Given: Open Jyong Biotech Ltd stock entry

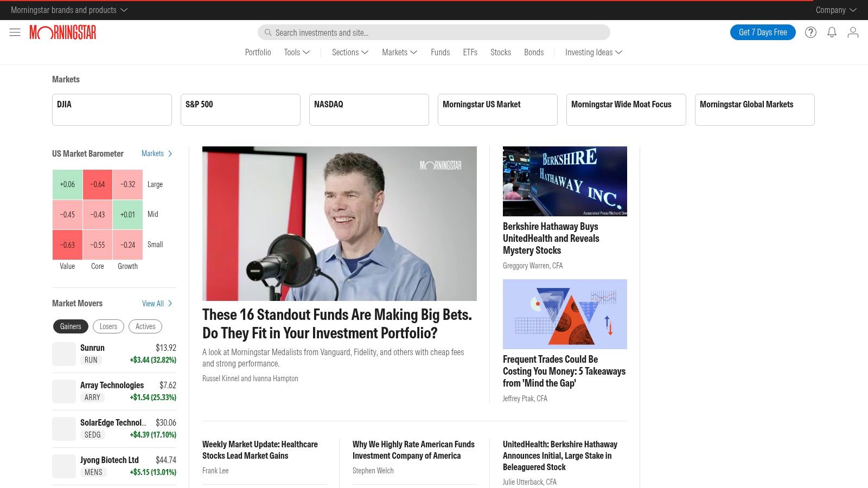Looking at the screenshot, I should pos(114,466).
